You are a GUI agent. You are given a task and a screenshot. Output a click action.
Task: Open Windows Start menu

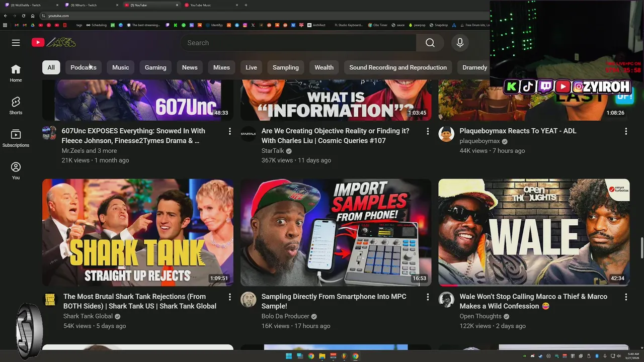[x=289, y=356]
